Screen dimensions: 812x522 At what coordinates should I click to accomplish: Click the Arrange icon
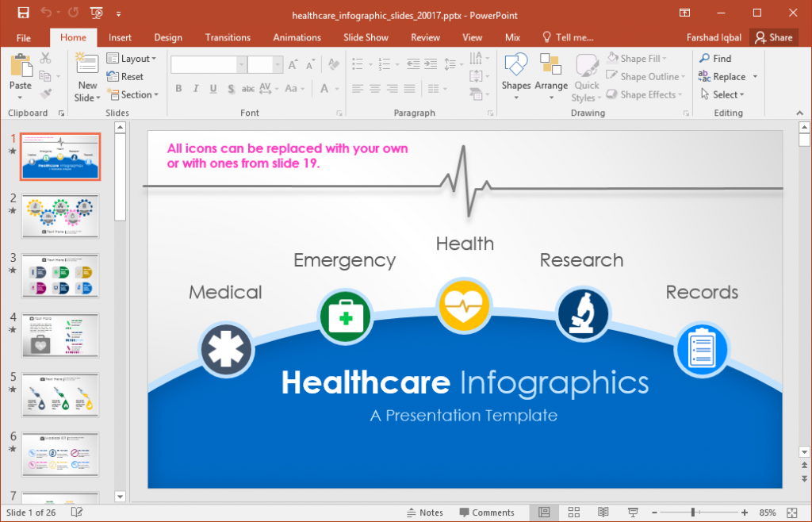[551, 71]
